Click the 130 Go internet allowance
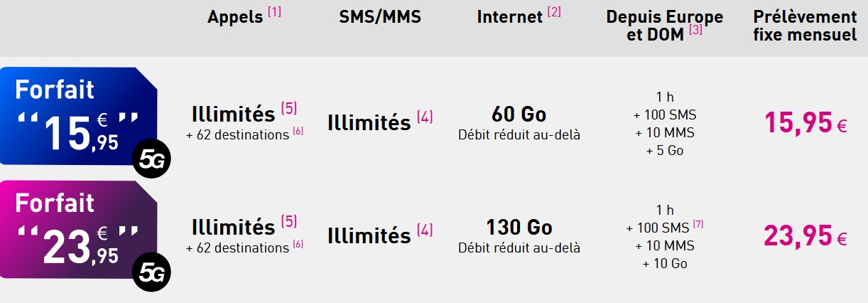 click(519, 227)
